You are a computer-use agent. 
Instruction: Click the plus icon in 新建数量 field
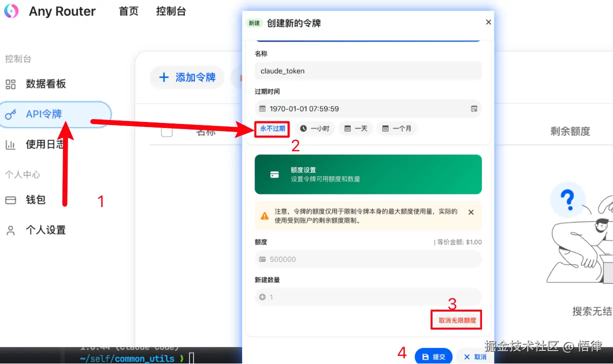262,297
